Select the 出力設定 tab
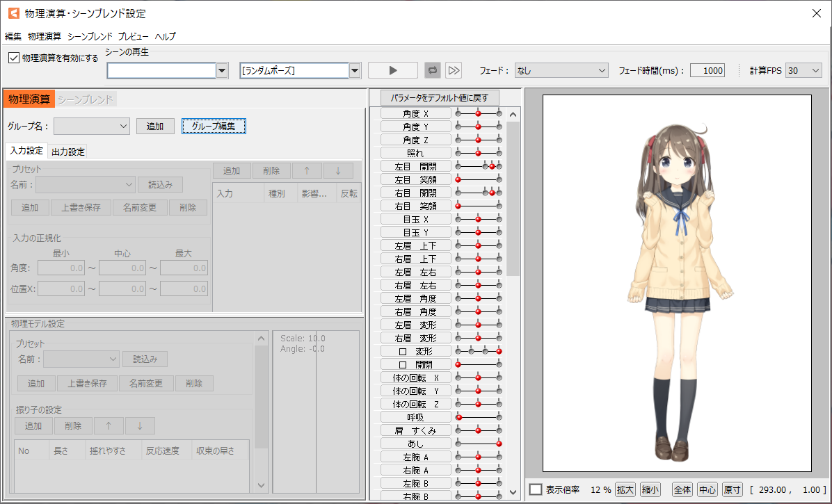Image resolution: width=832 pixels, height=504 pixels. 68,152
